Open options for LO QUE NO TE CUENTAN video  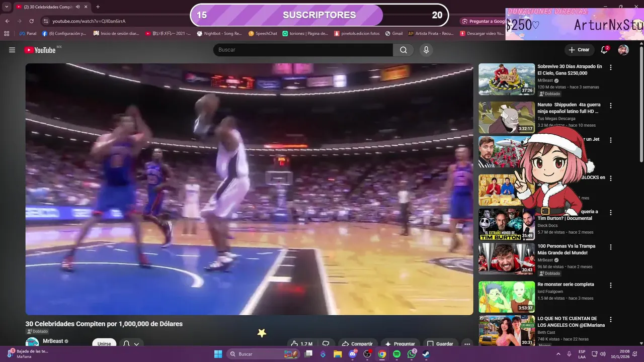point(611,319)
